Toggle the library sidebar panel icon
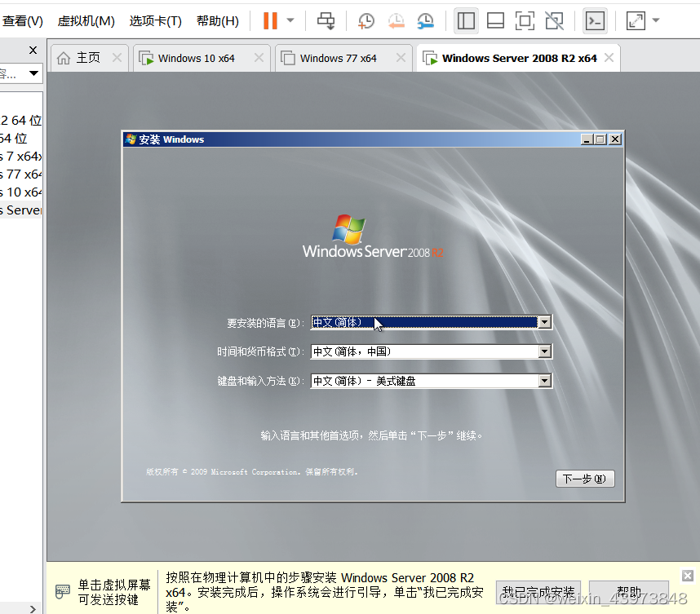This screenshot has height=614, width=700. (466, 20)
